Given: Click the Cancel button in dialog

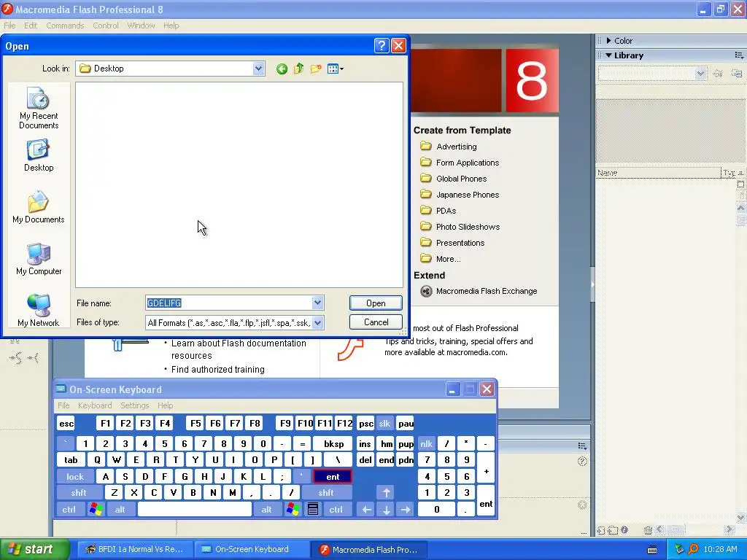Looking at the screenshot, I should [x=376, y=322].
